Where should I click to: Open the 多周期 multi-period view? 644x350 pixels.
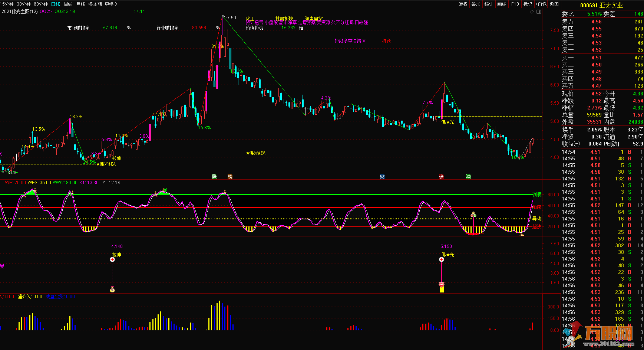[x=95, y=4]
